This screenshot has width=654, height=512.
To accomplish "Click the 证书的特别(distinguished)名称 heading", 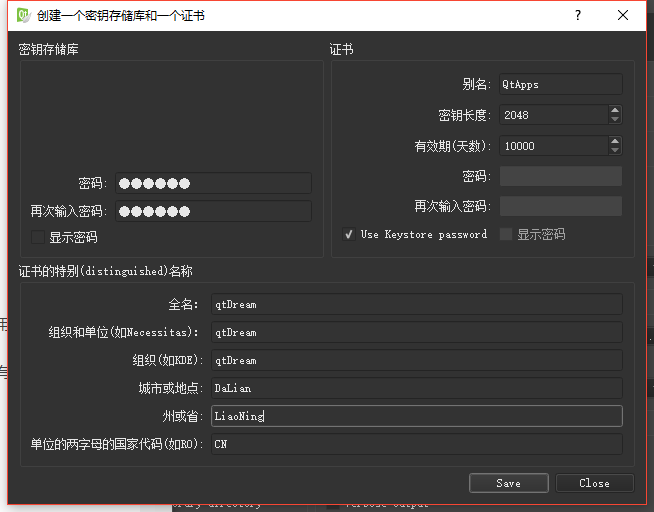I will point(106,271).
